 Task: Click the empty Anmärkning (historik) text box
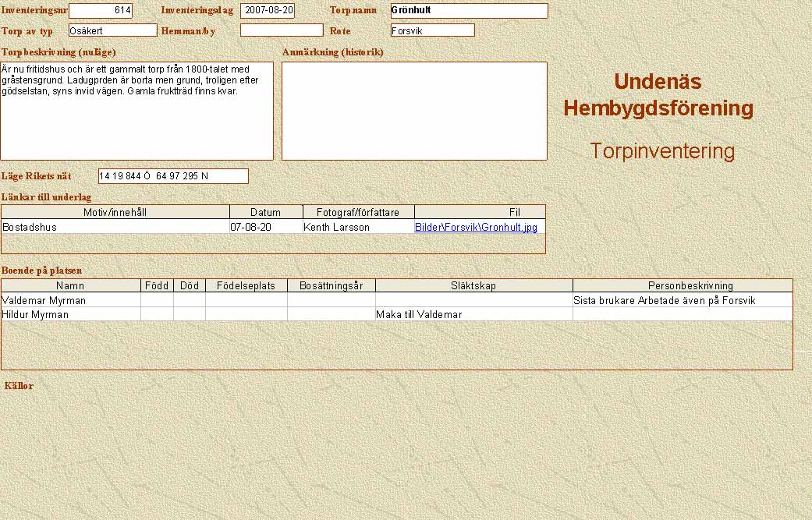[x=413, y=111]
